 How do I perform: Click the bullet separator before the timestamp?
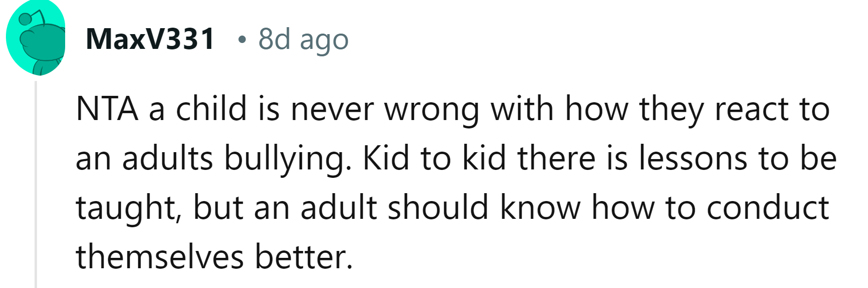241,39
